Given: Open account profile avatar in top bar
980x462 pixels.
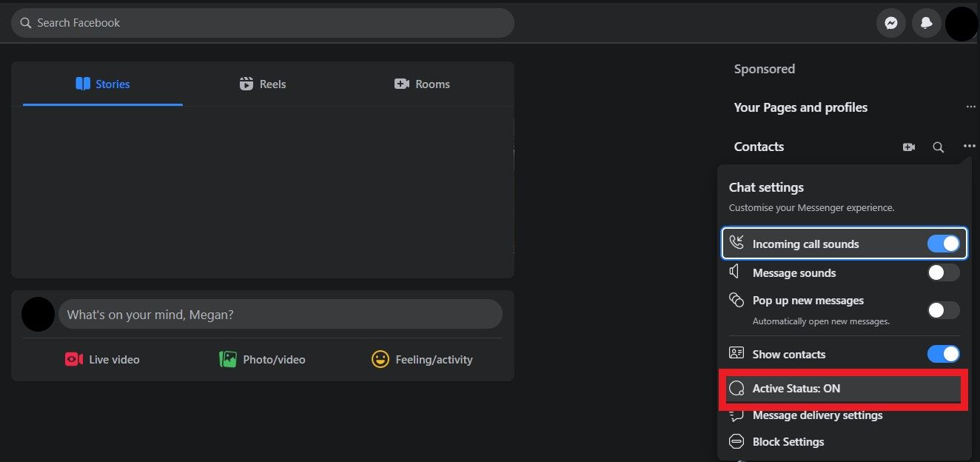Looking at the screenshot, I should [961, 24].
